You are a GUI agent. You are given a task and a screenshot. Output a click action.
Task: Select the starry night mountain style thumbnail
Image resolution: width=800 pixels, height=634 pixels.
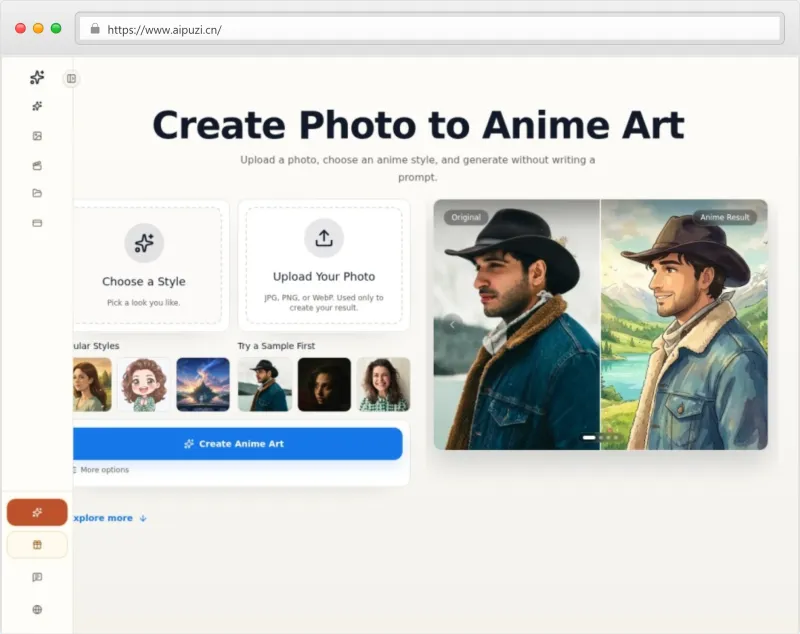(x=203, y=385)
